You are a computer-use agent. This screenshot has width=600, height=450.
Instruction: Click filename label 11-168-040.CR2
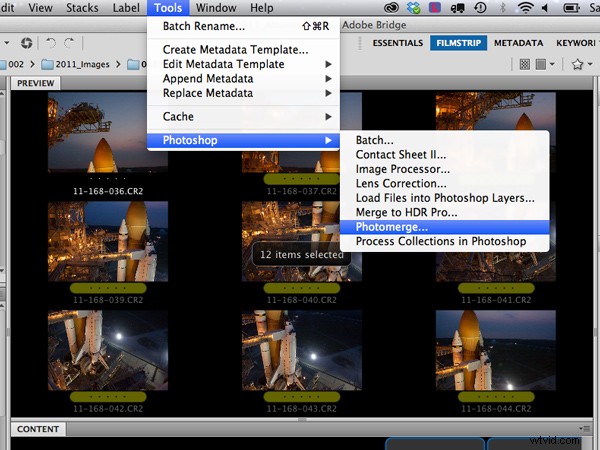tap(302, 300)
